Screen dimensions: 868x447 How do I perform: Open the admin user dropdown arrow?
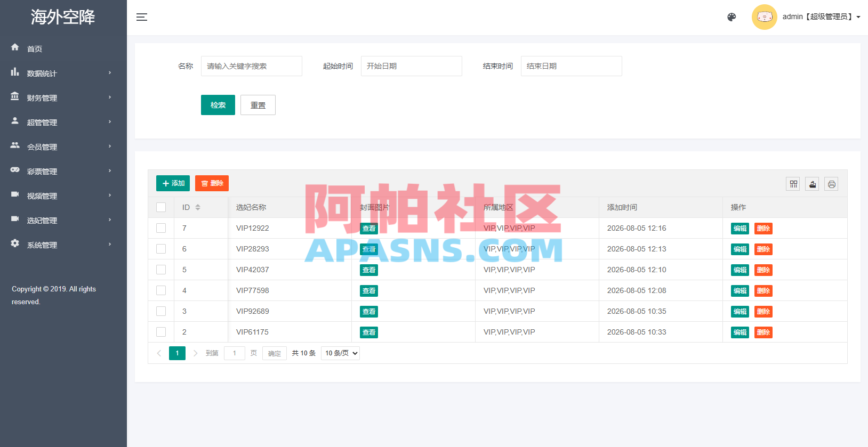pos(858,17)
